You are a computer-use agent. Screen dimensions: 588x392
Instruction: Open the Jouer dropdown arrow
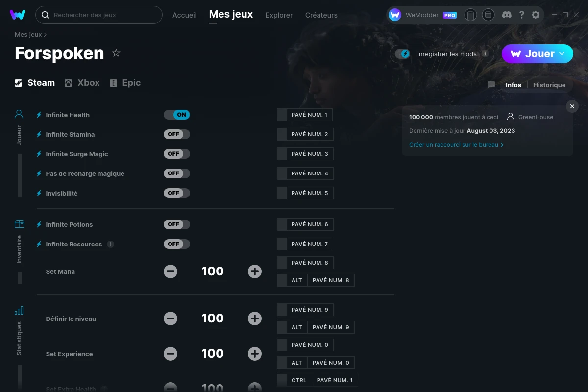click(x=562, y=53)
